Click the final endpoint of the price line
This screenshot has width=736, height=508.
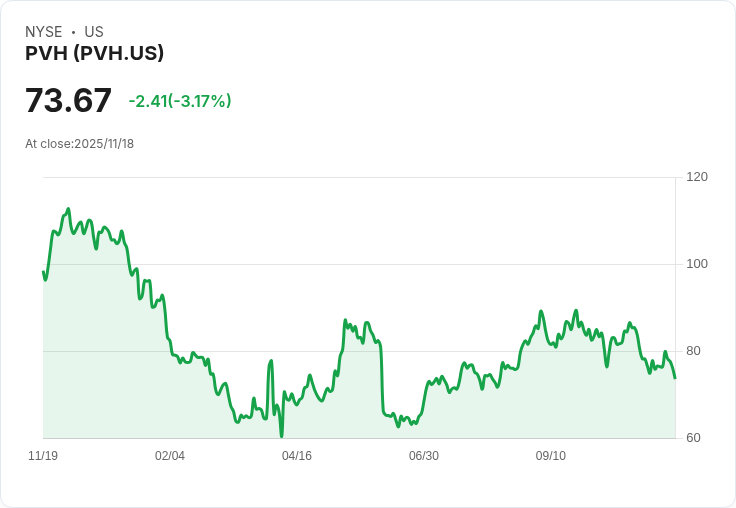[675, 378]
